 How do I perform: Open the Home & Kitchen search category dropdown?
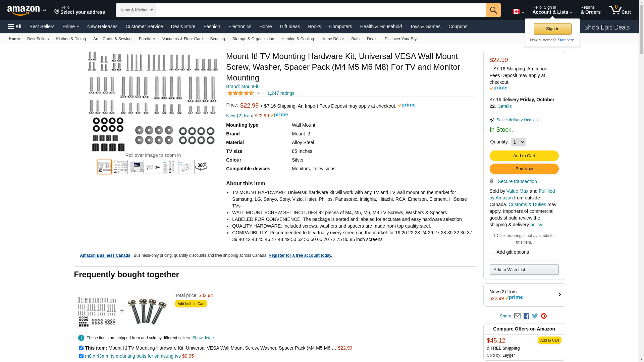[136, 10]
